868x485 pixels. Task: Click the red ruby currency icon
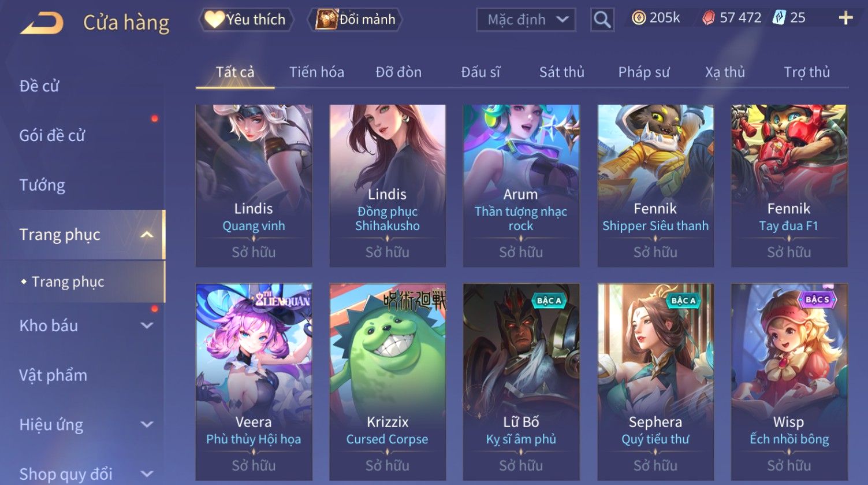point(709,18)
